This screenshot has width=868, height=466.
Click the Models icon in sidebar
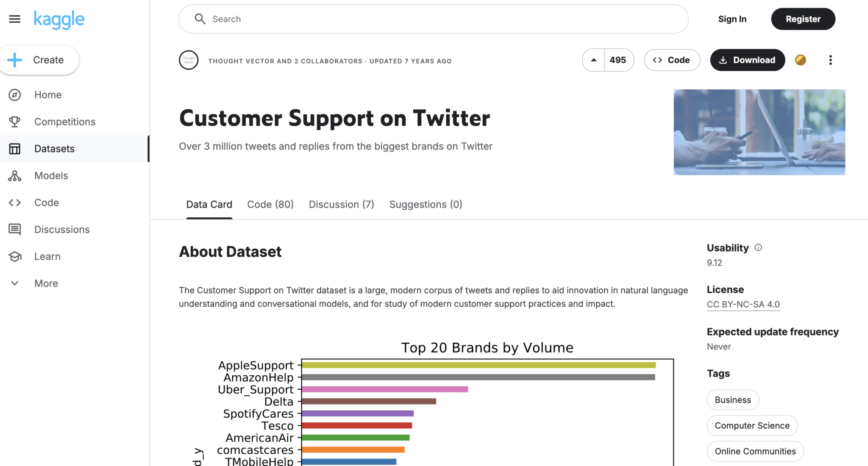15,176
